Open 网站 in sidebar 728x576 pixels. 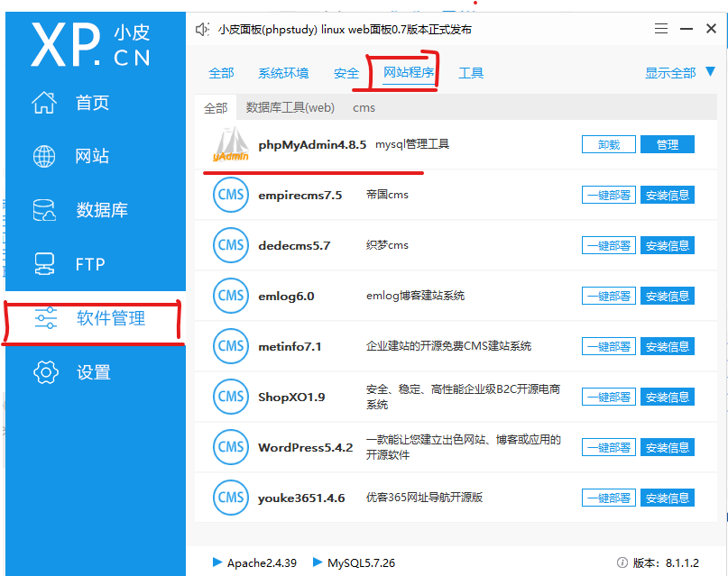coord(92,156)
